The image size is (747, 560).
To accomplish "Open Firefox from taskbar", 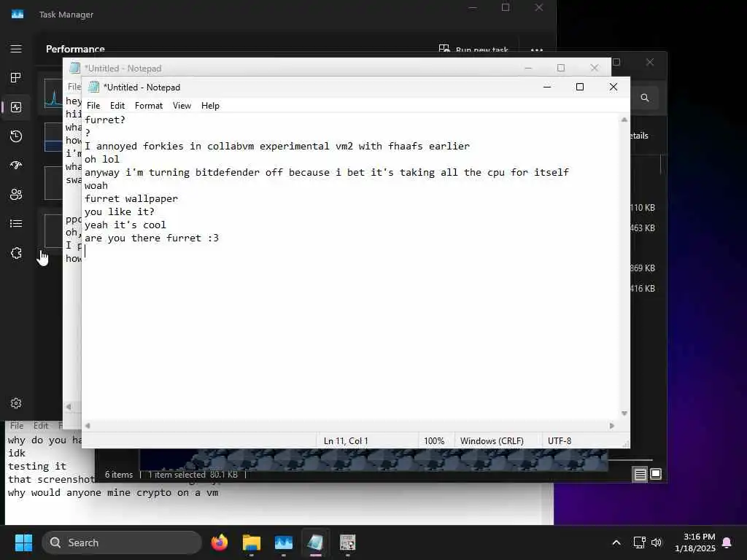I will tap(219, 542).
